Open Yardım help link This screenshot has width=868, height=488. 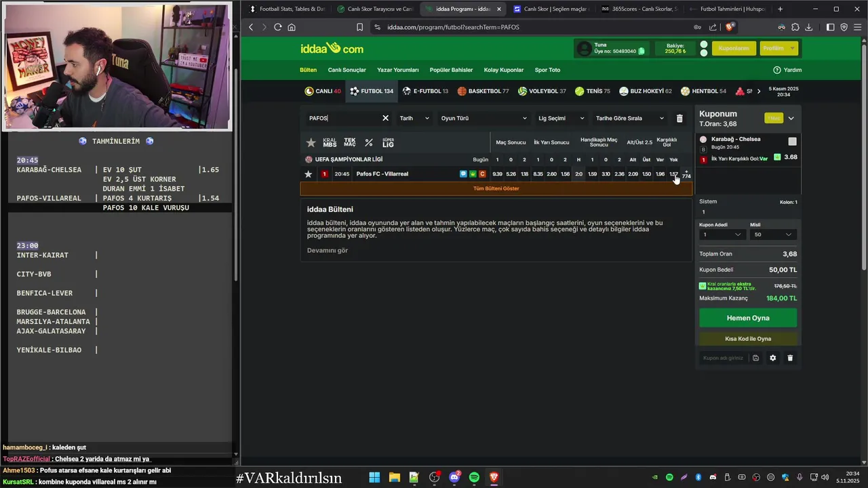(x=787, y=70)
